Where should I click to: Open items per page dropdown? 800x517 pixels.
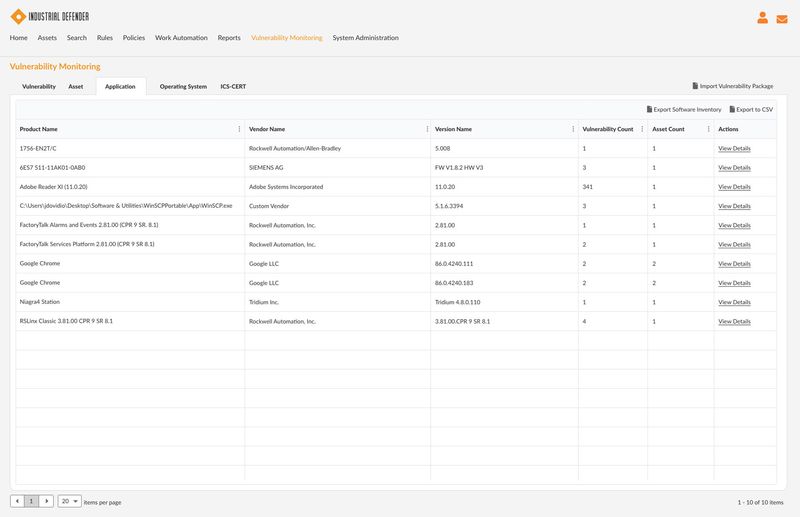pos(69,501)
